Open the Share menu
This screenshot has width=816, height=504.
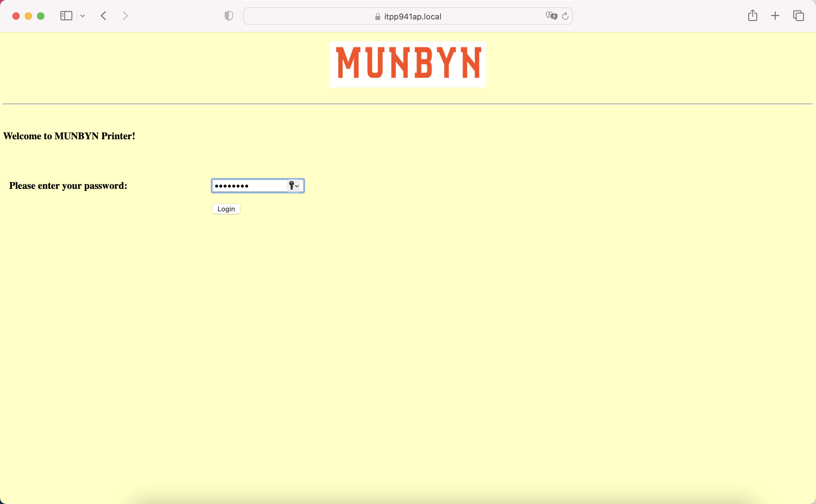752,16
